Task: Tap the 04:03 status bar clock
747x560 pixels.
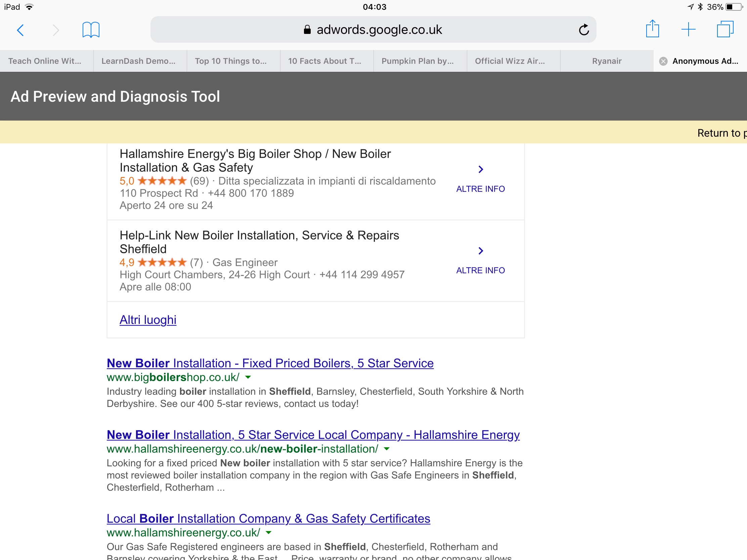Action: [x=375, y=7]
